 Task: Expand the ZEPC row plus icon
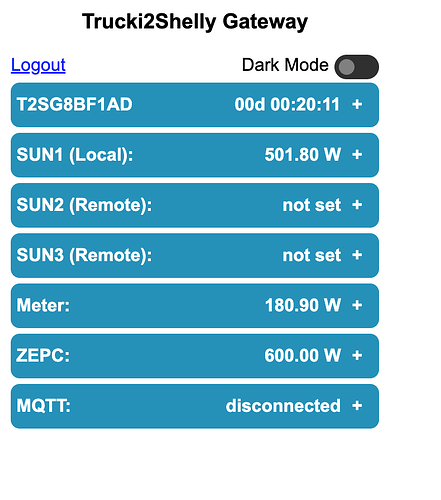pos(357,356)
